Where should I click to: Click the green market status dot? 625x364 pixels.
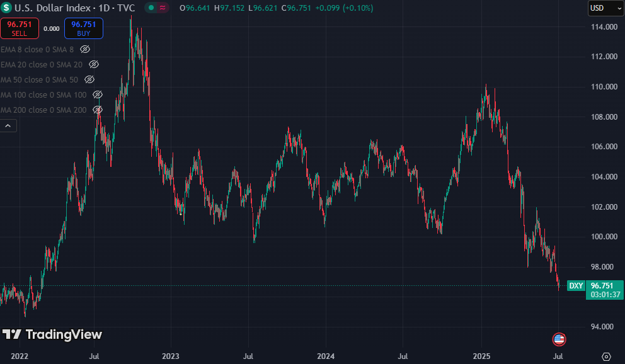[151, 8]
